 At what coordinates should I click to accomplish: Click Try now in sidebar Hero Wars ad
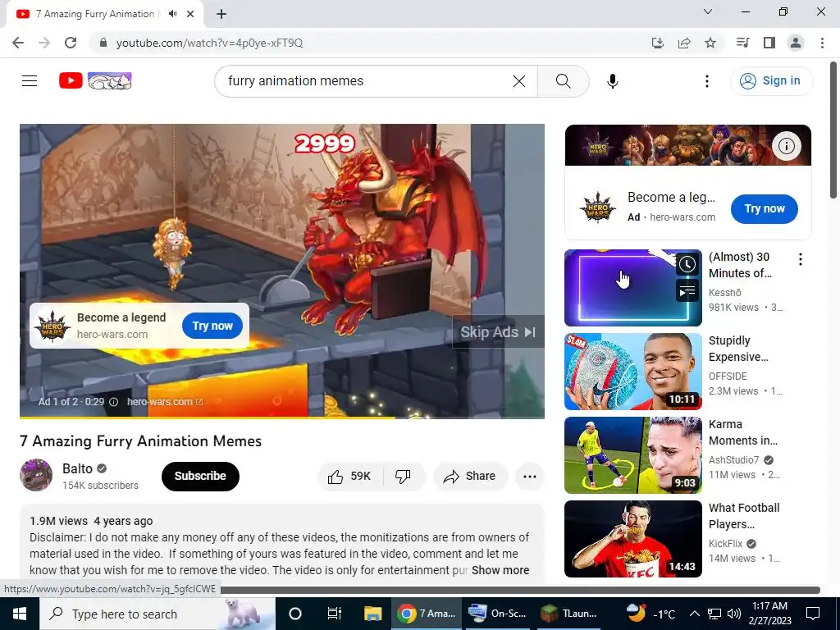point(764,209)
